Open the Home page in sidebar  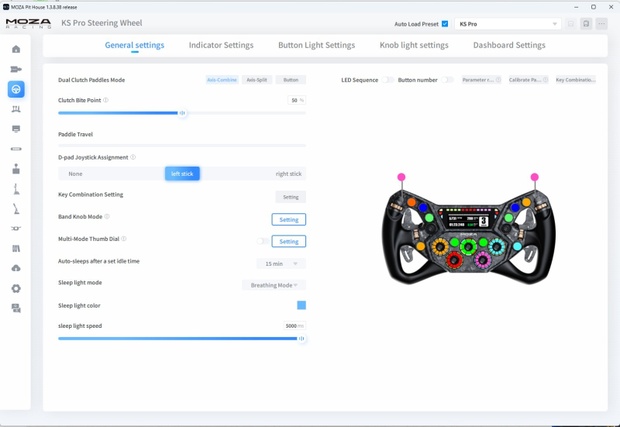(x=16, y=49)
